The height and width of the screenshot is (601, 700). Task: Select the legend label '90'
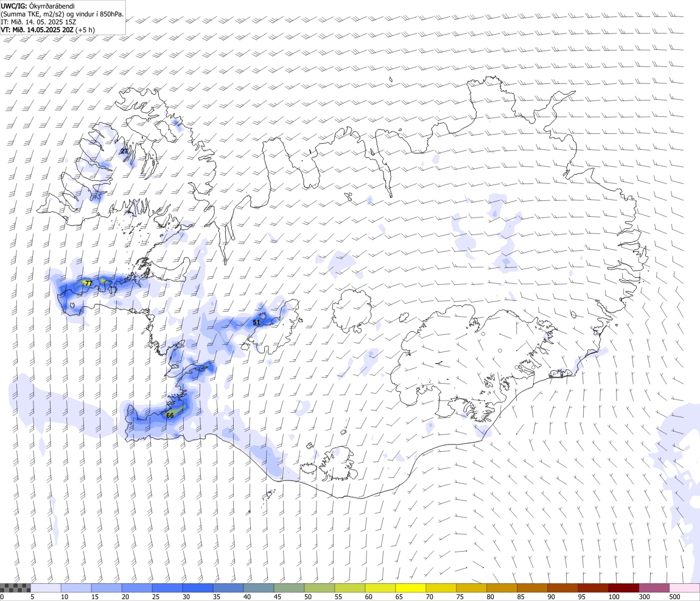tap(551, 597)
